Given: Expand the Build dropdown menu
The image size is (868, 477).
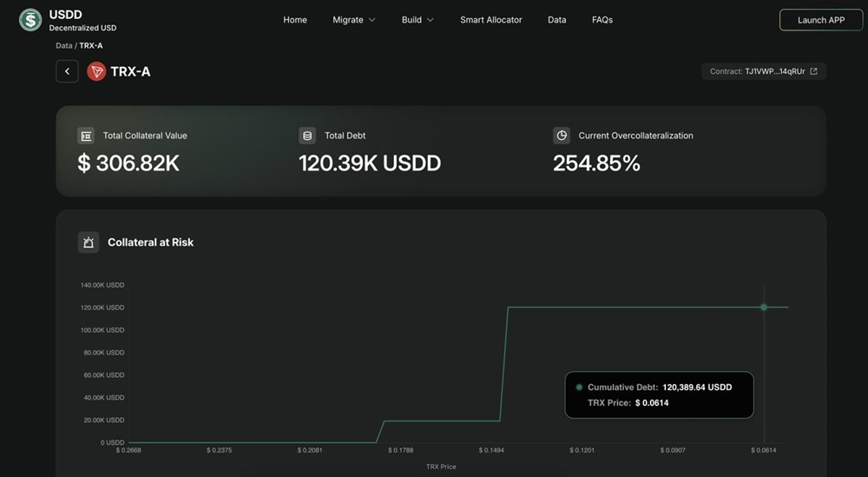Looking at the screenshot, I should pos(417,20).
